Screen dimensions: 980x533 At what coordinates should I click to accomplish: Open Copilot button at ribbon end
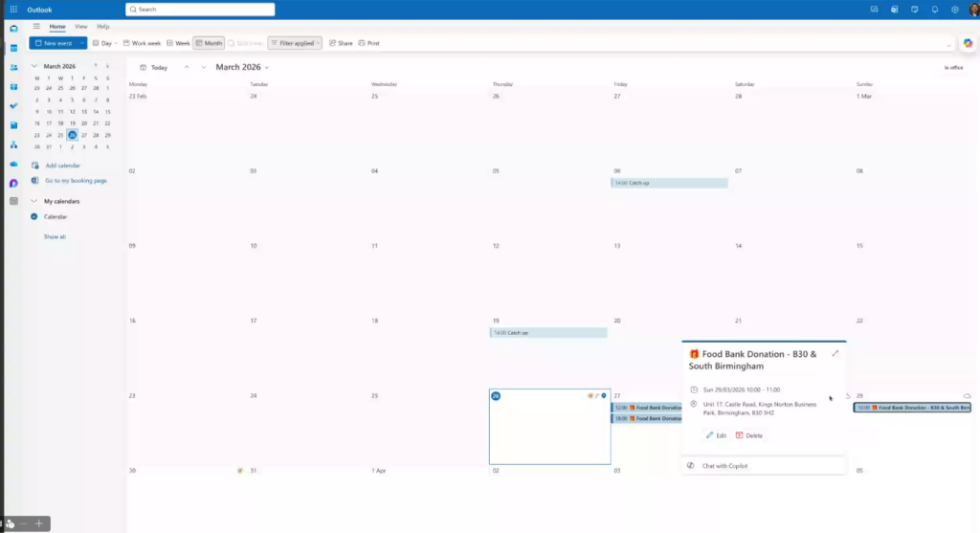tap(968, 43)
